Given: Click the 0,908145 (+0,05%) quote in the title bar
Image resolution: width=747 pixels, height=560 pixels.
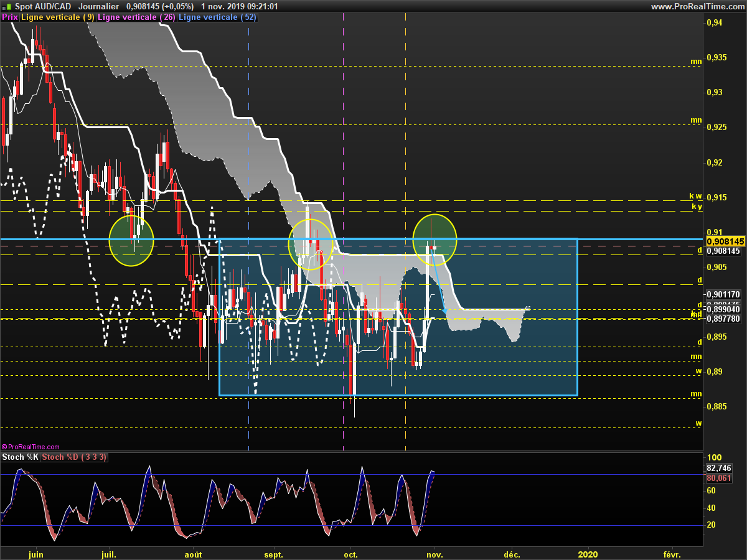Looking at the screenshot, I should click(x=160, y=6).
